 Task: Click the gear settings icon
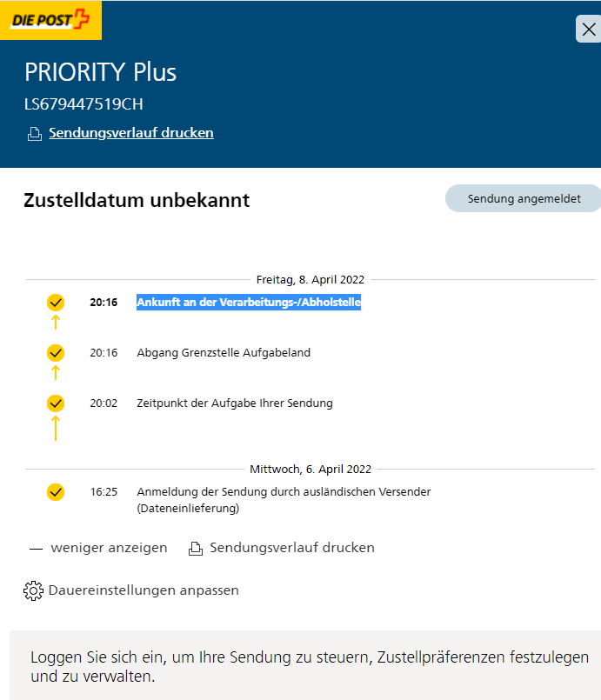click(x=33, y=591)
